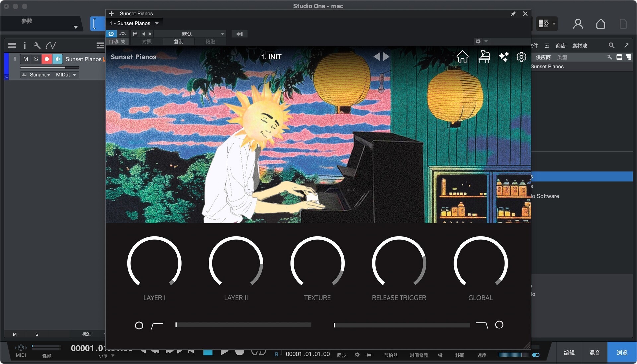Click 对照 compare button
The image size is (637, 364).
147,42
